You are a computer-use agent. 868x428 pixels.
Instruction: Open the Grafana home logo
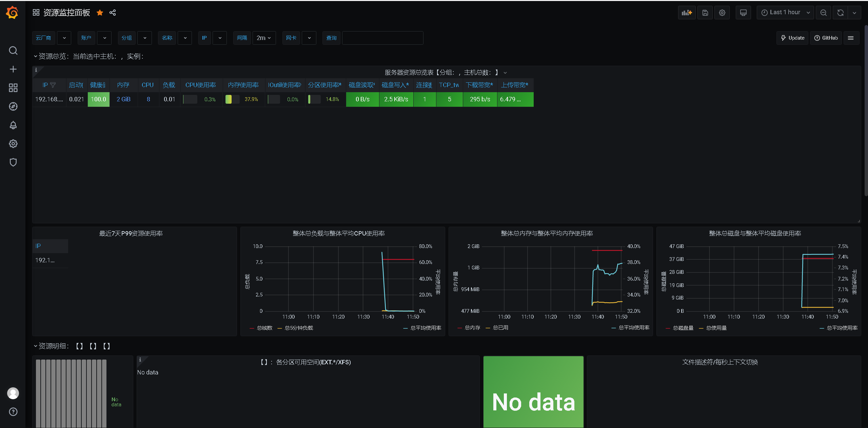point(13,13)
